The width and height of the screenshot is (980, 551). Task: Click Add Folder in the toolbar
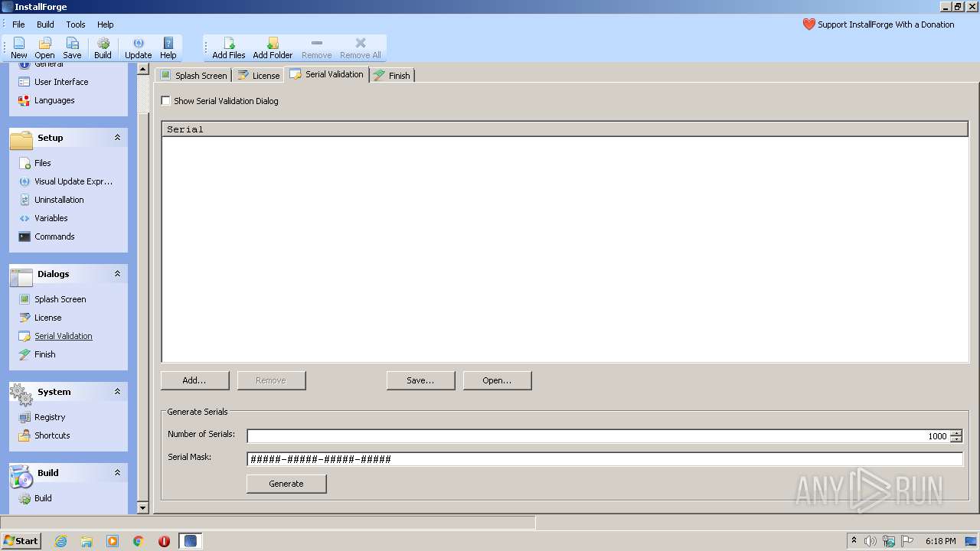273,48
